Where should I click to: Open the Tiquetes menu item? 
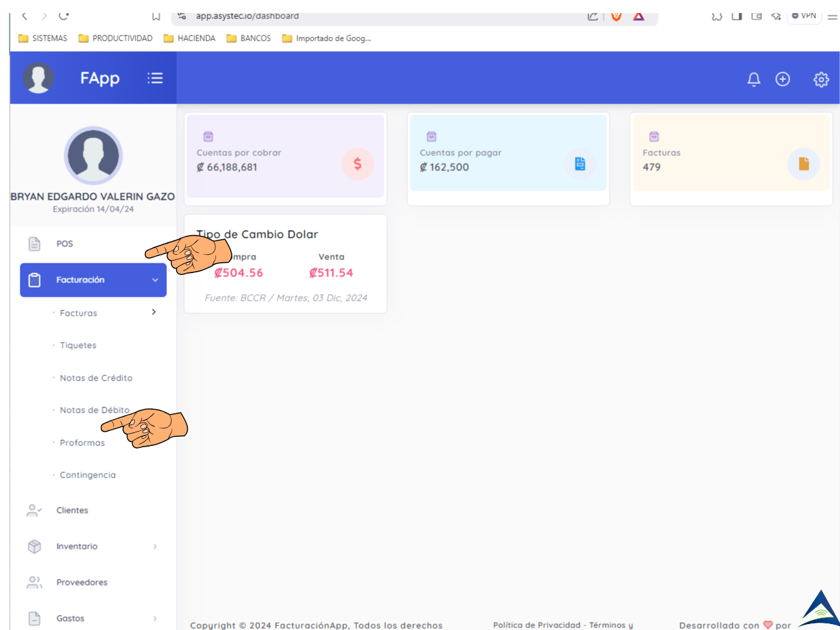pos(78,345)
